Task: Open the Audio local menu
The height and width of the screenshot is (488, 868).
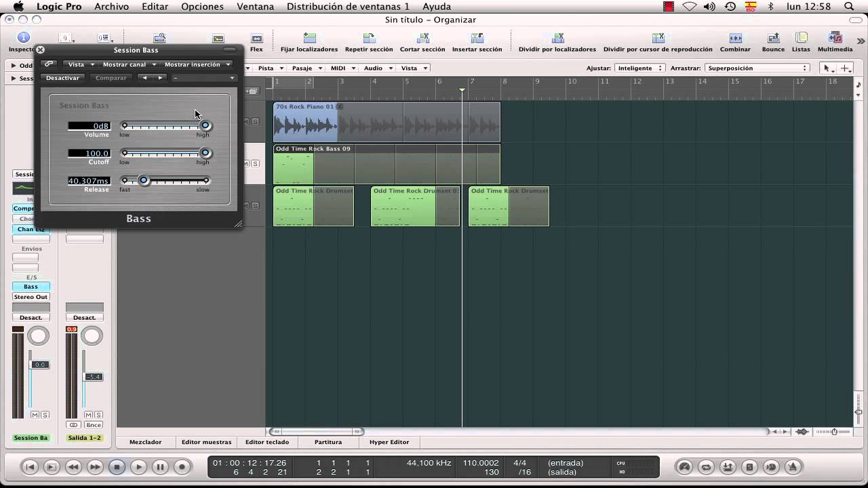Action: 377,68
